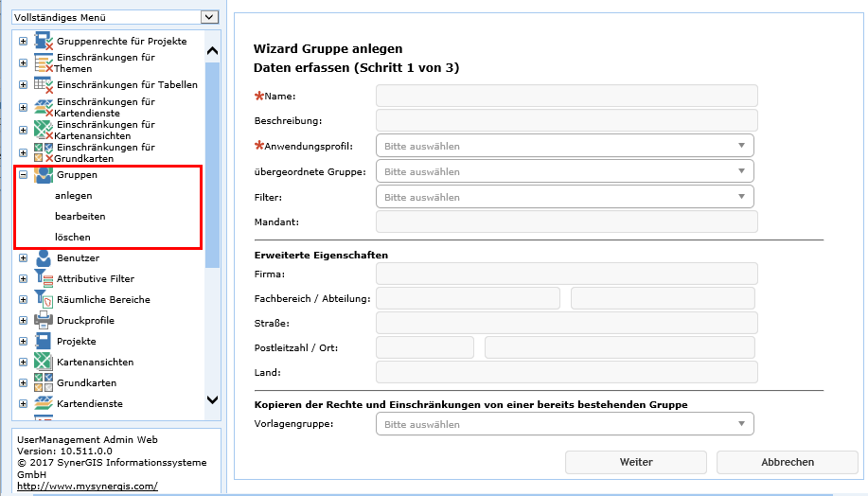Expand the Projekte tree node
The width and height of the screenshot is (868, 496).
tap(24, 342)
